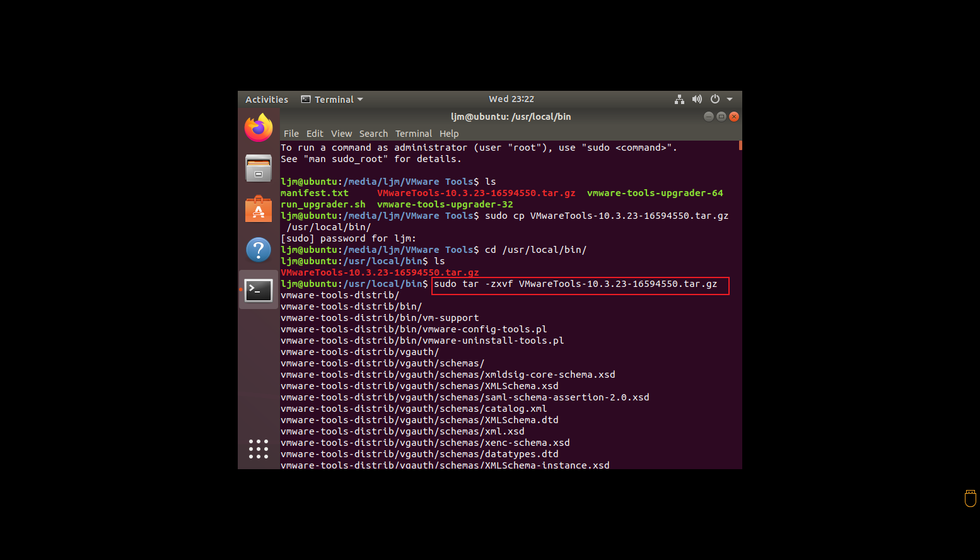
Task: Click the terminal scrollbar thumb
Action: (x=740, y=146)
